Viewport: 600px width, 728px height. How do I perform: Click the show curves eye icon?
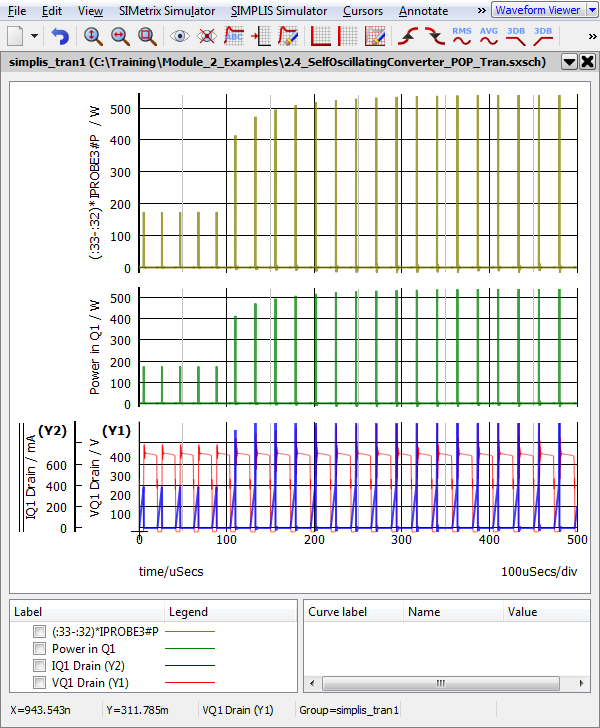tap(181, 36)
